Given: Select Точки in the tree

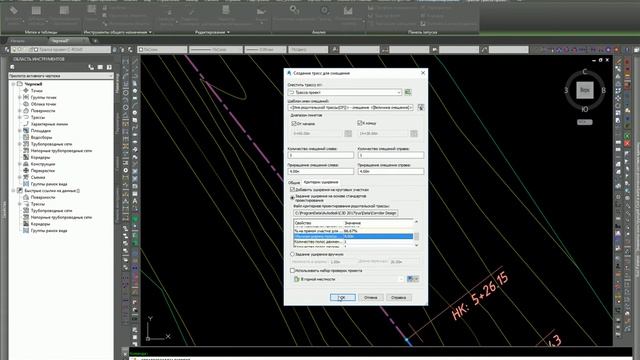Looking at the screenshot, I should (x=36, y=91).
